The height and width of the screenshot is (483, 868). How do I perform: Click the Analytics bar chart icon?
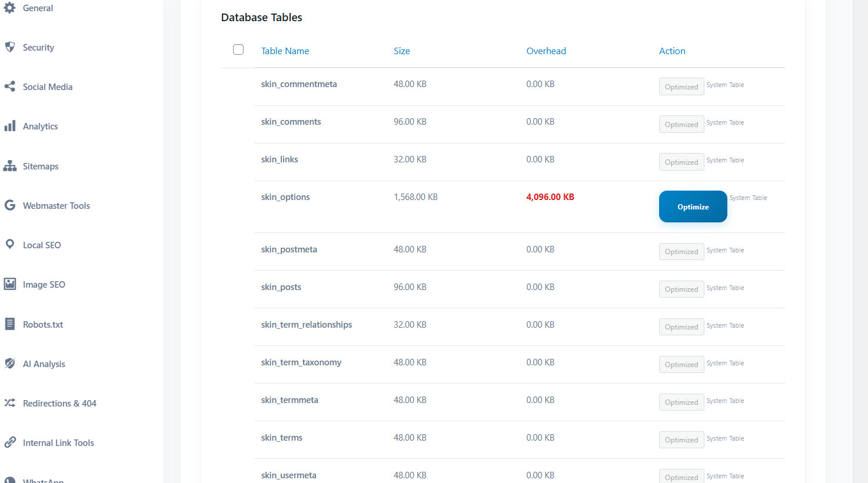[9, 126]
